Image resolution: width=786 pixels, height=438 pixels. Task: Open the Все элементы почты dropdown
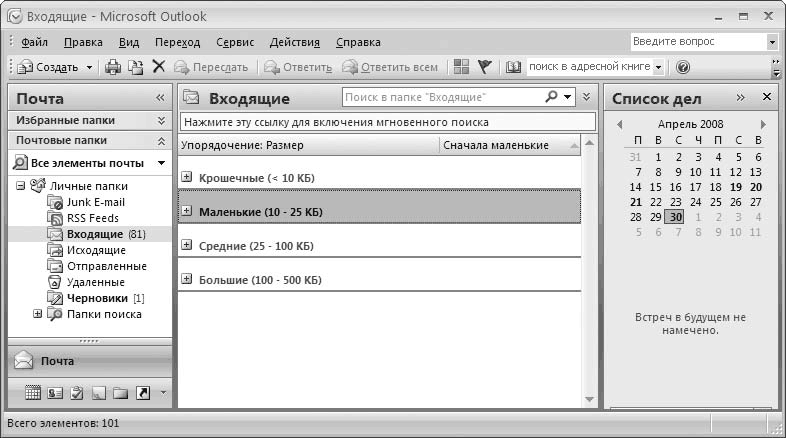coord(161,163)
